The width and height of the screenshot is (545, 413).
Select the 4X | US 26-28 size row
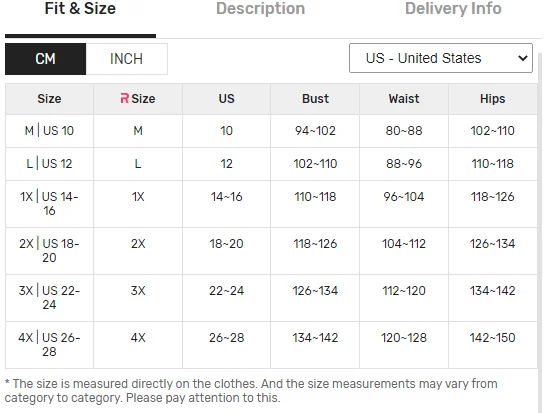[271, 345]
